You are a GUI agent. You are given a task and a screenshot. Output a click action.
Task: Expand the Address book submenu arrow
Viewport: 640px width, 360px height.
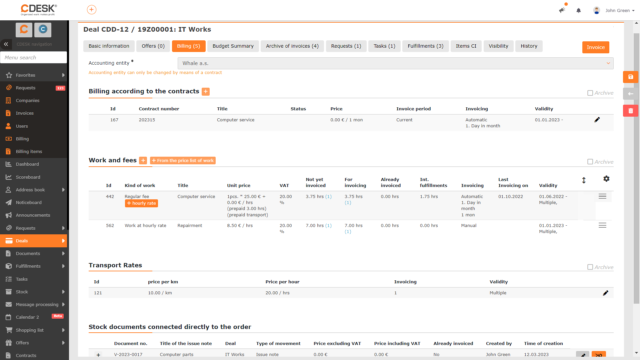coord(63,190)
